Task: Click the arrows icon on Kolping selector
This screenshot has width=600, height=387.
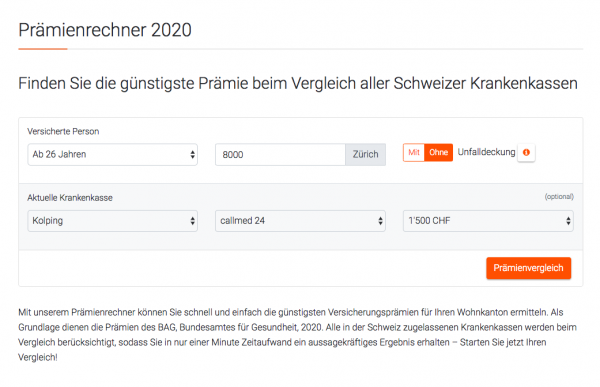Action: coord(192,221)
